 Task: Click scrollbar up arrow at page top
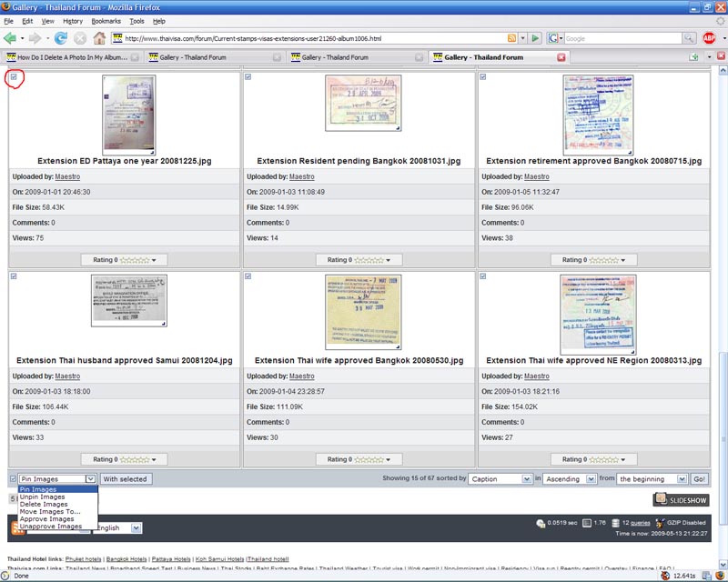tap(723, 71)
